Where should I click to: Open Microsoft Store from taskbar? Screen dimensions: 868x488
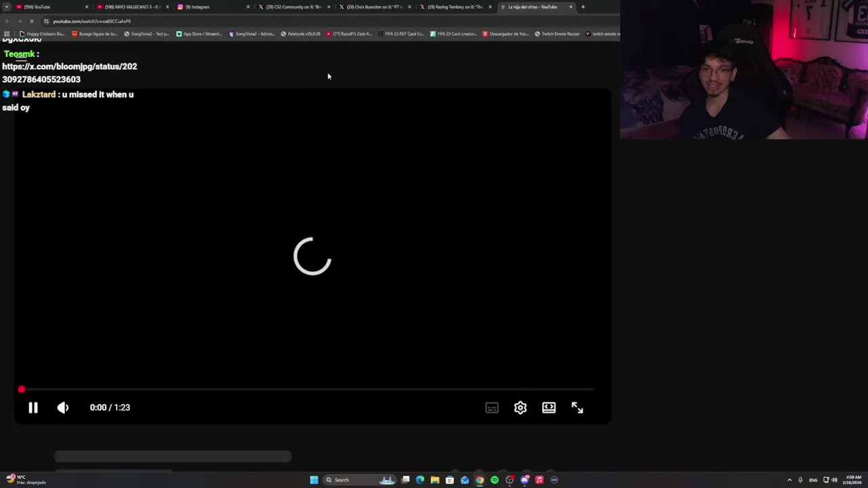[x=450, y=480]
